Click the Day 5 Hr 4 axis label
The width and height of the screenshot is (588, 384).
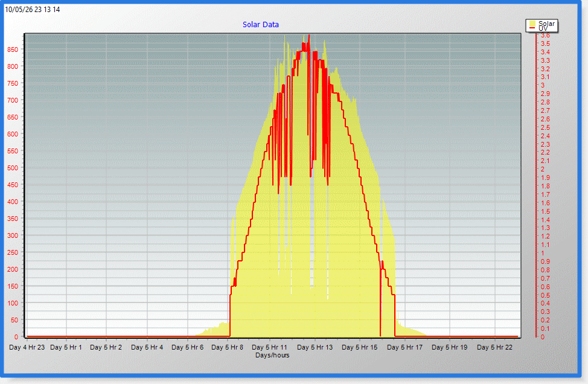(147, 347)
